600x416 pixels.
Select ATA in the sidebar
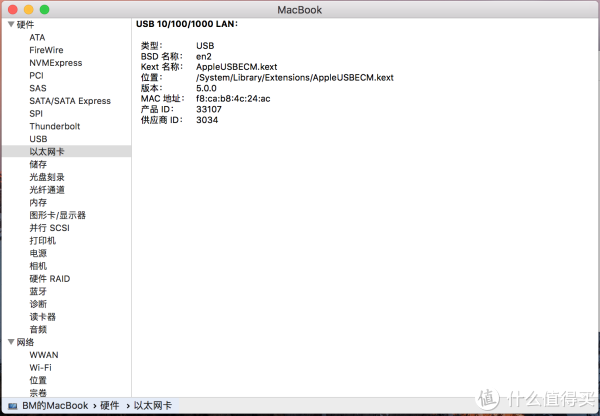point(37,38)
